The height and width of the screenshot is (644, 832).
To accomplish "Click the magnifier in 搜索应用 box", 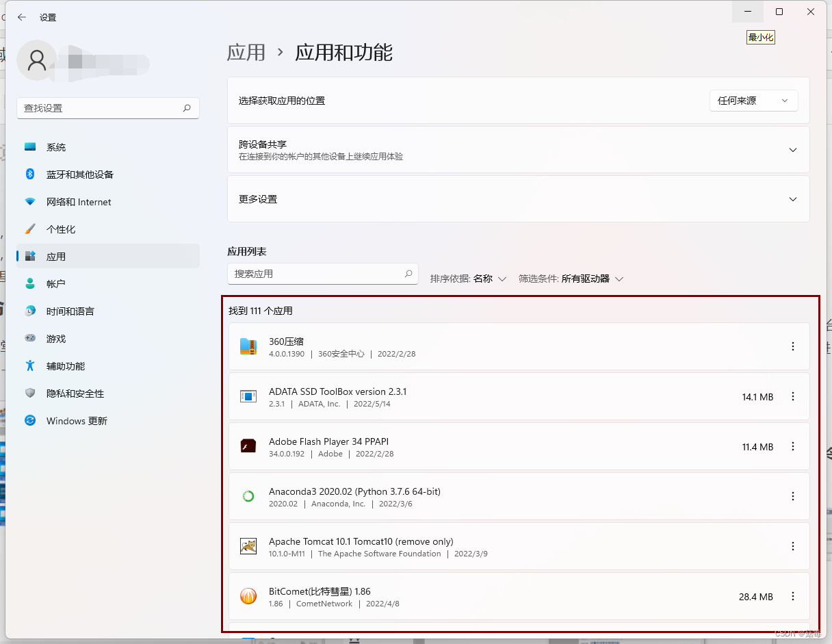I will (408, 274).
